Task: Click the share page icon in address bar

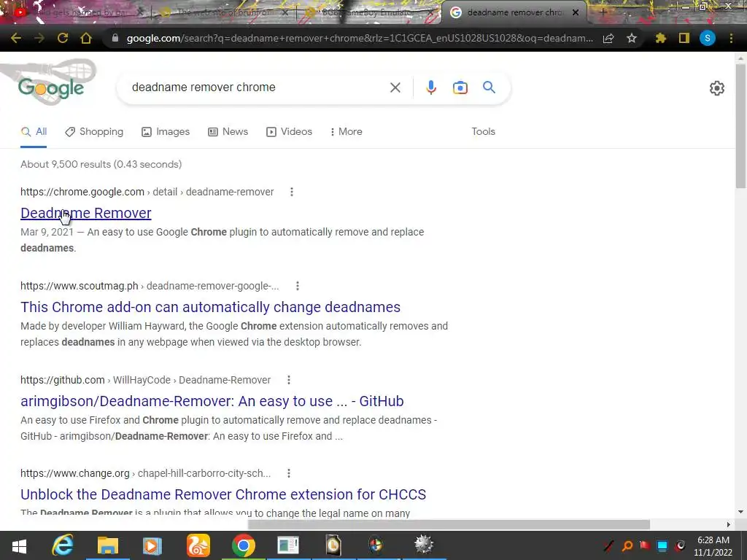Action: [608, 39]
